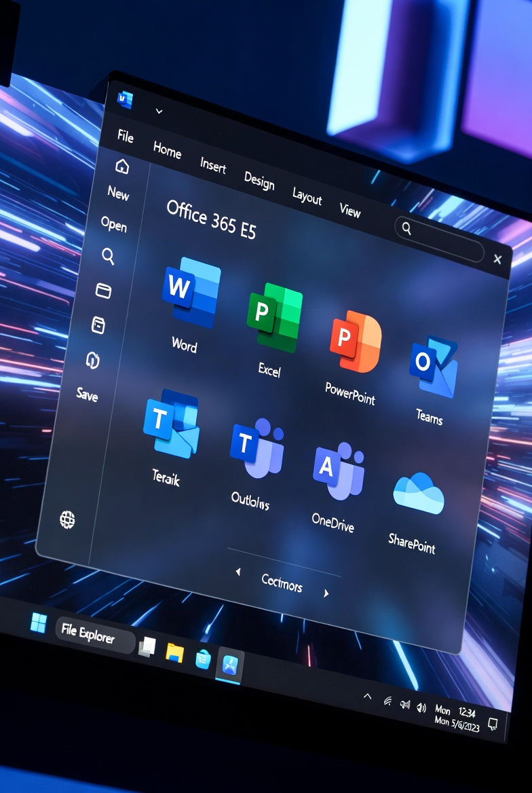Open the purple 'T' people icon above Outlolıs
The width and height of the screenshot is (532, 793).
257,447
